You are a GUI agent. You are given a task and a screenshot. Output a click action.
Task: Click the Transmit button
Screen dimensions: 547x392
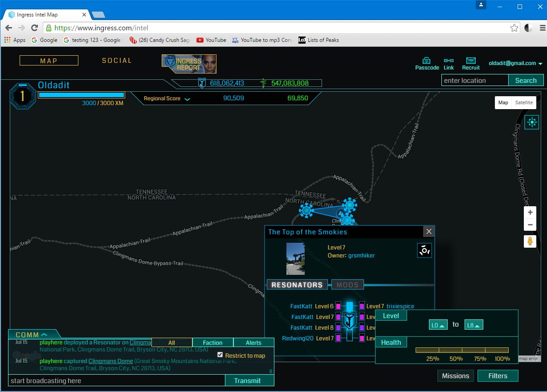point(247,380)
